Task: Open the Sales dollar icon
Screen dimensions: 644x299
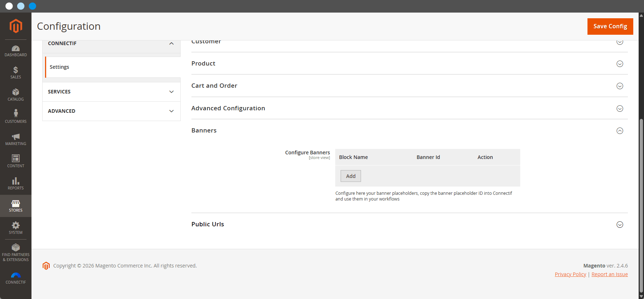Action: pyautogui.click(x=16, y=70)
